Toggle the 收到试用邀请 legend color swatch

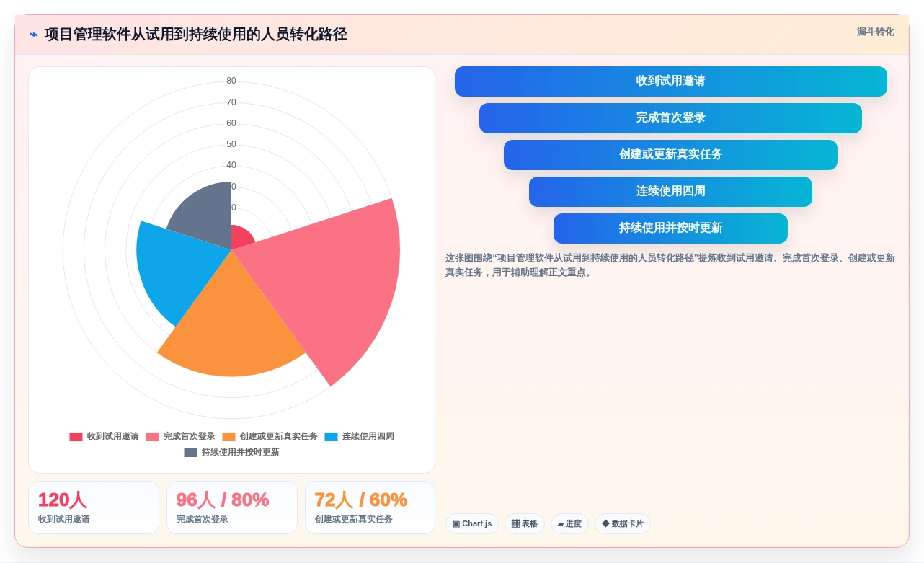point(76,437)
